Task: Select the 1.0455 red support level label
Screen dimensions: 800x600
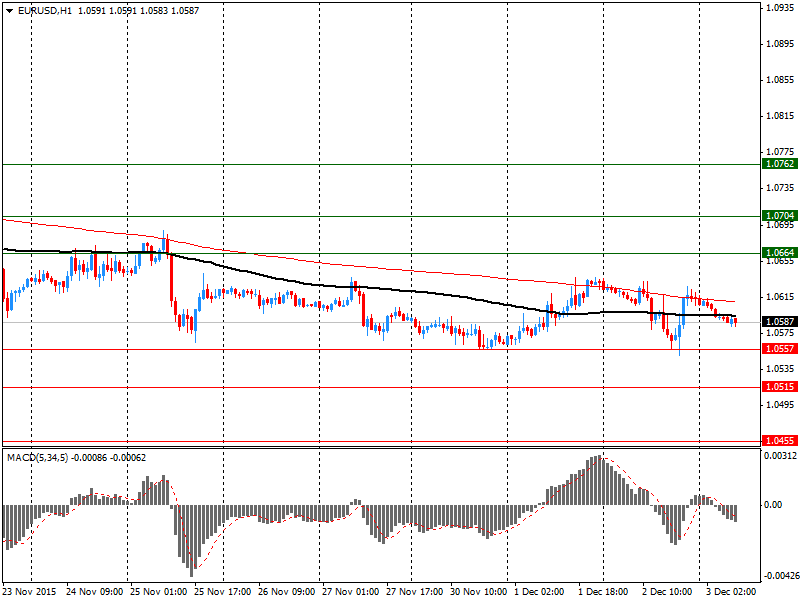Action: (x=780, y=440)
